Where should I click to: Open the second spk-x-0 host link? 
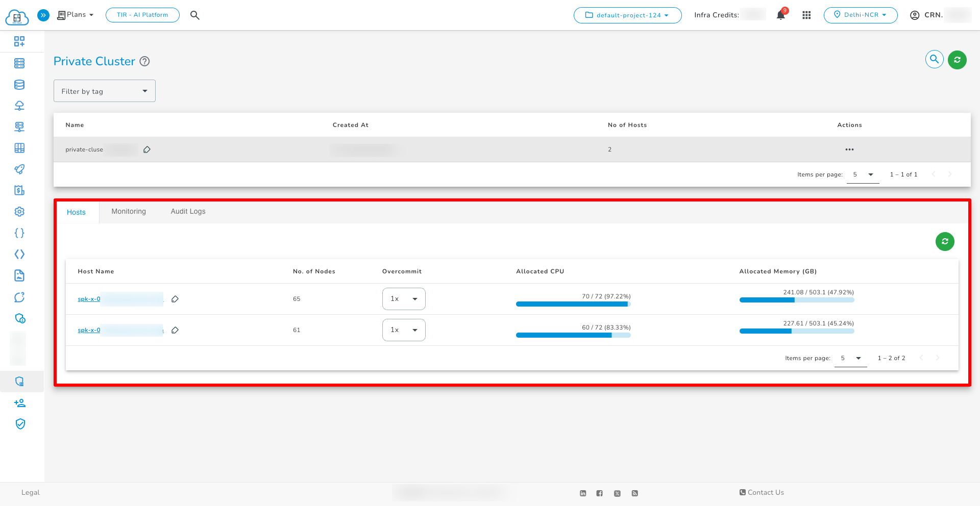point(89,330)
